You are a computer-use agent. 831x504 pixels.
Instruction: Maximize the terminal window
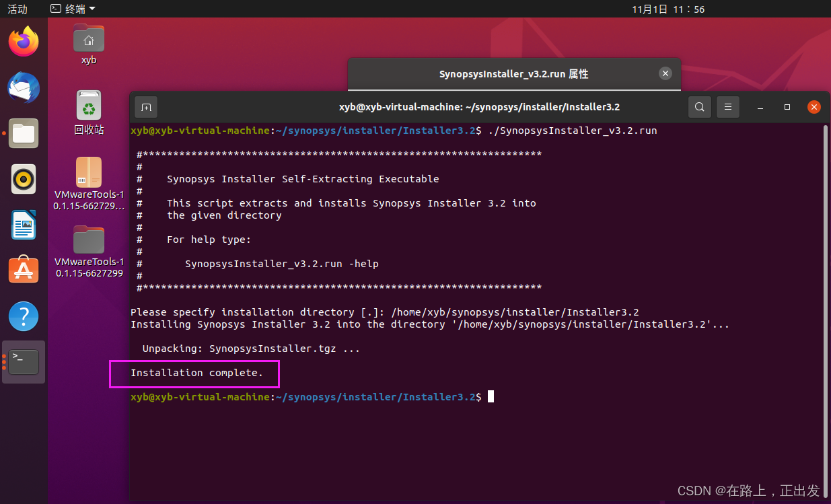787,107
